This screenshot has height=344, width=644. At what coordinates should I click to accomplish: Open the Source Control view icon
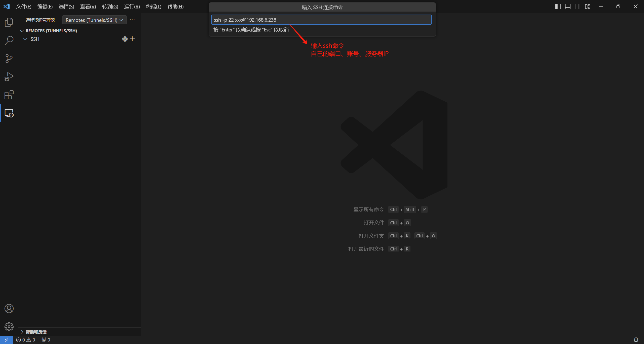click(x=9, y=59)
